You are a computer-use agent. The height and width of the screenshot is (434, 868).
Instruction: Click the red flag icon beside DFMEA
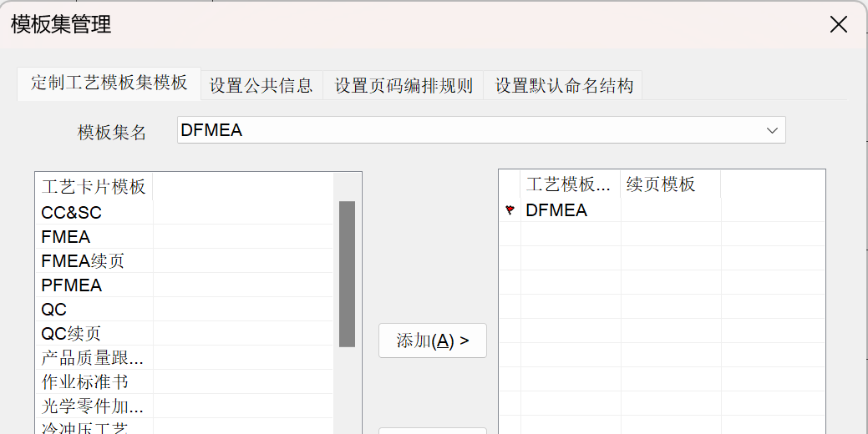coord(510,210)
